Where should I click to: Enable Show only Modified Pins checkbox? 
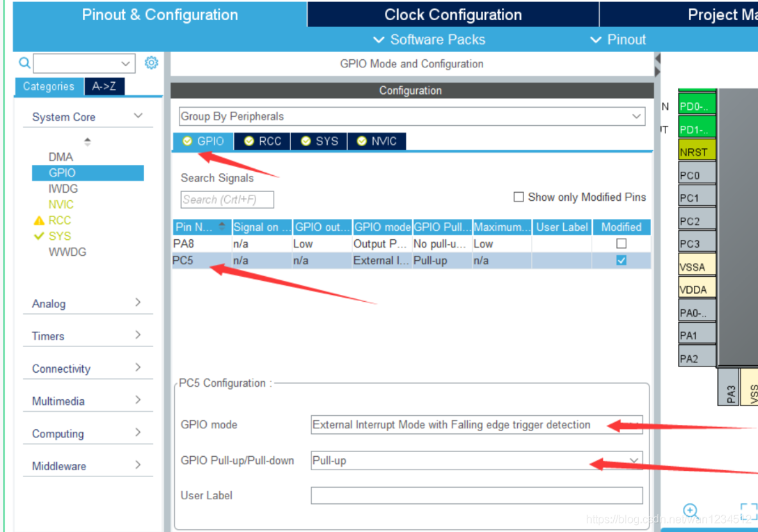[519, 197]
